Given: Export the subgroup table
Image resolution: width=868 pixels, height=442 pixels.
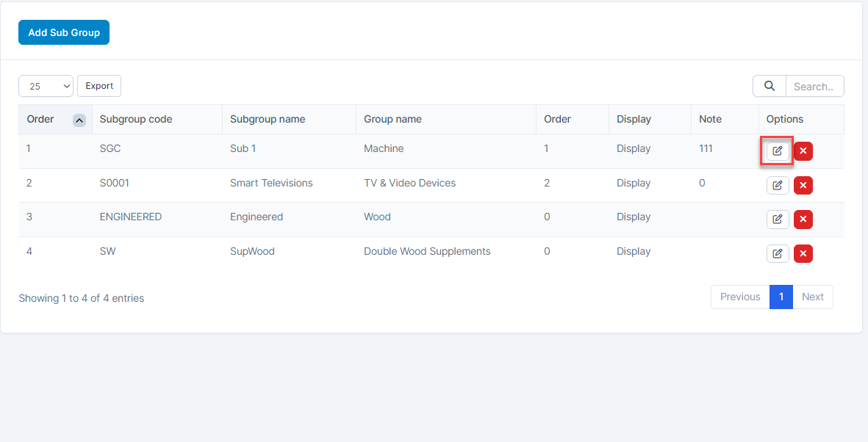Looking at the screenshot, I should coord(99,86).
